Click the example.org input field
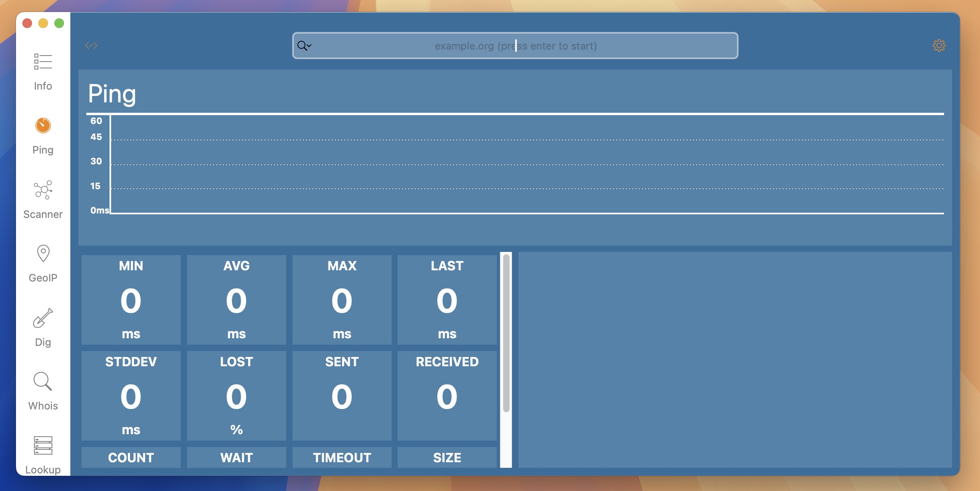The height and width of the screenshot is (491, 980). click(x=516, y=45)
